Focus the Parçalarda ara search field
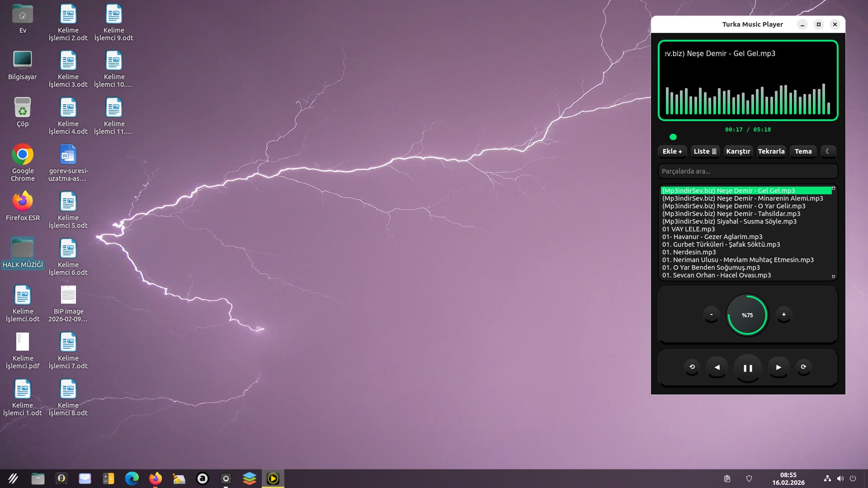This screenshot has height=488, width=868. pyautogui.click(x=748, y=171)
